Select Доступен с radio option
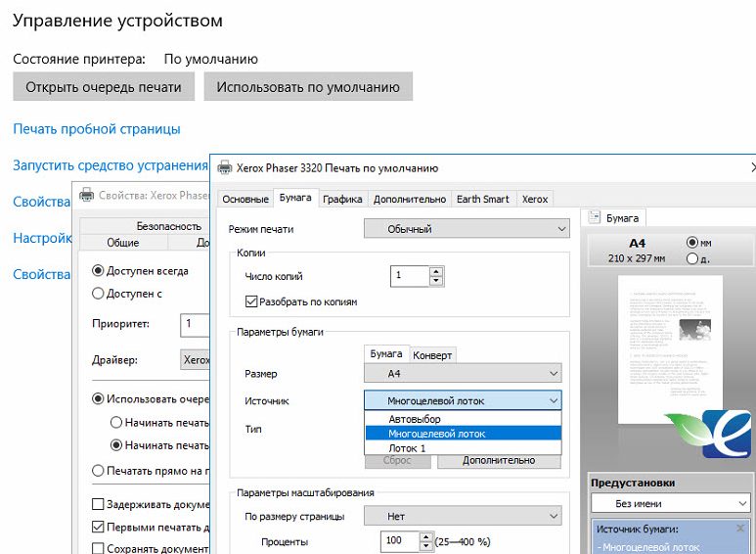The height and width of the screenshot is (554, 756). (98, 293)
